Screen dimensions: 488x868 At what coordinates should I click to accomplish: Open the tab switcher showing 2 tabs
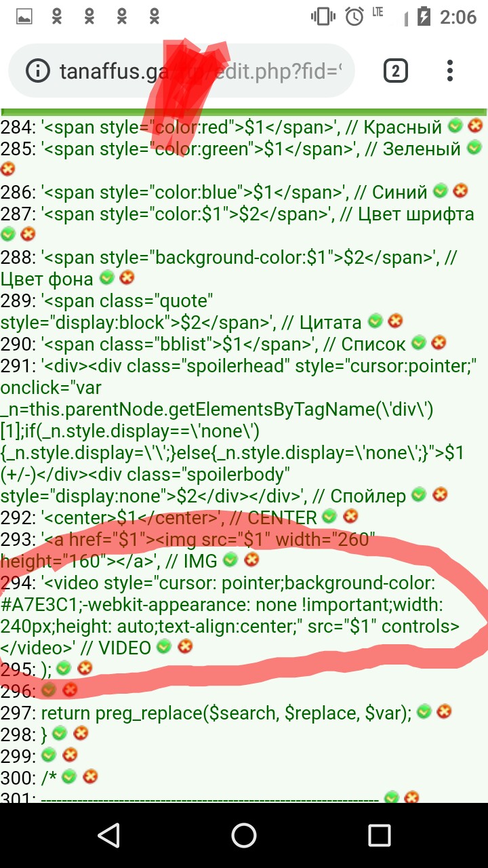[x=395, y=71]
